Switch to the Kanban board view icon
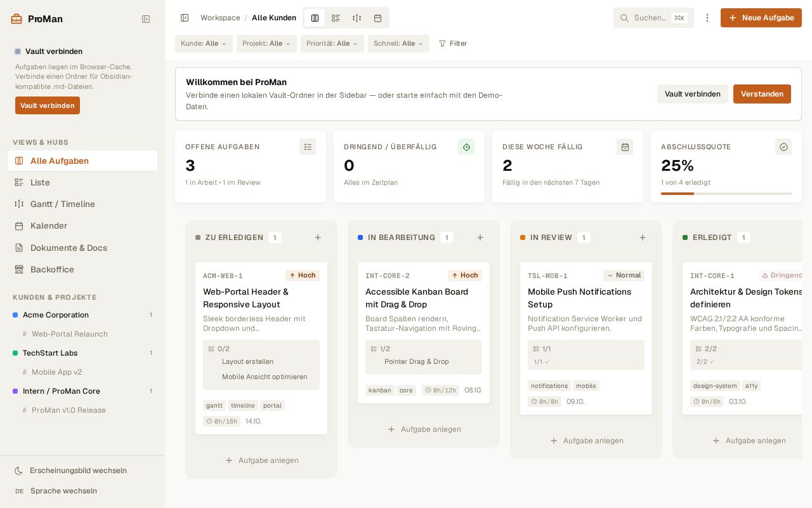 (315, 18)
